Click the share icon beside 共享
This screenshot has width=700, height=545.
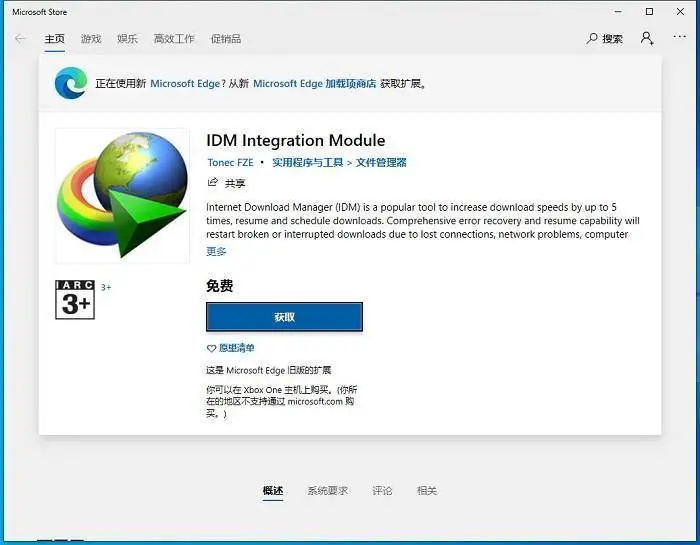(x=212, y=182)
